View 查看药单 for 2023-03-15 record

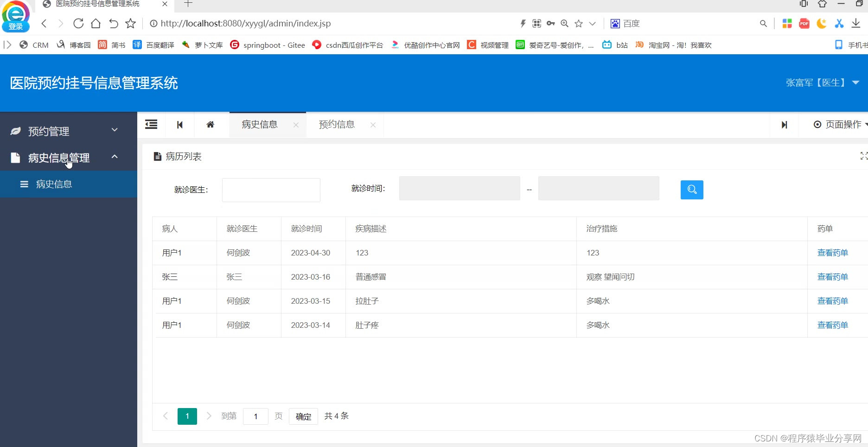(x=832, y=301)
